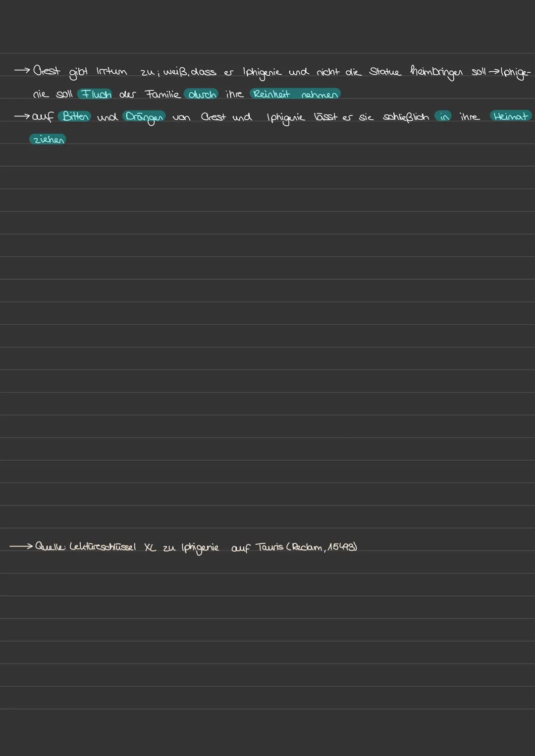
Task: Click the word "Quelle:" at the bottom
Action: pyautogui.click(x=51, y=547)
